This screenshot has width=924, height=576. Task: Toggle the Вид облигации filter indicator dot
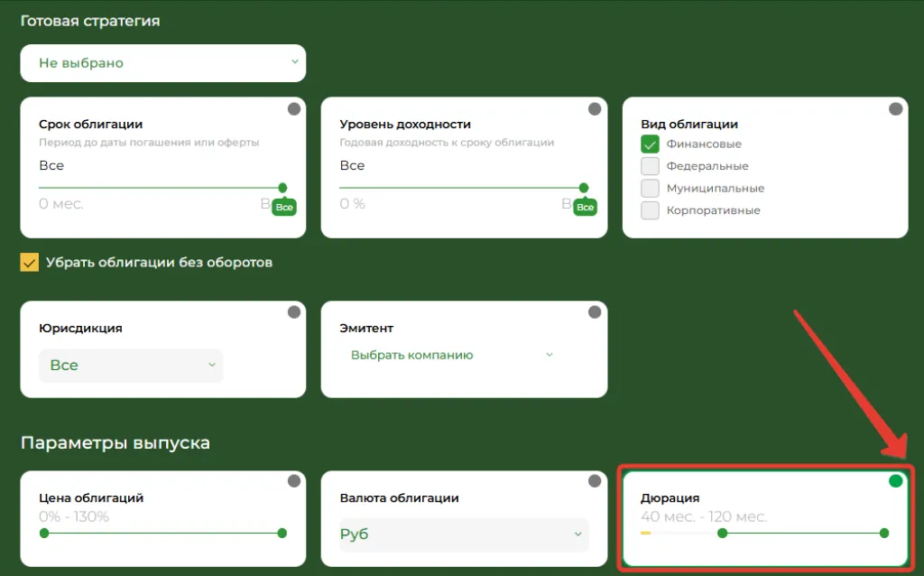(896, 109)
